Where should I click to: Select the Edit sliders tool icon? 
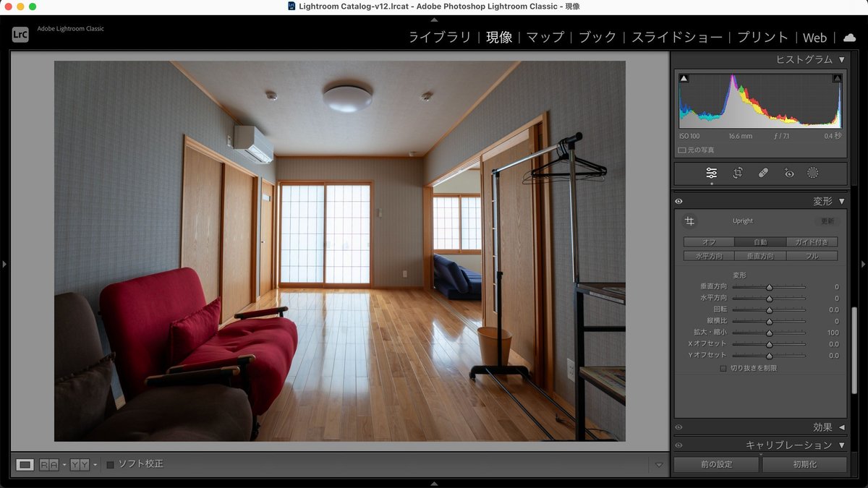[712, 174]
